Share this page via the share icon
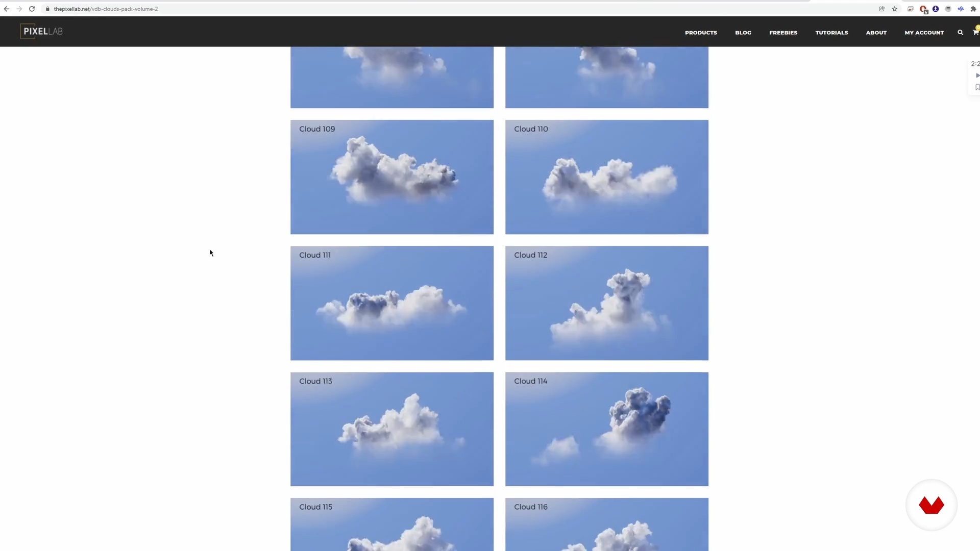980x551 pixels. coord(881,9)
